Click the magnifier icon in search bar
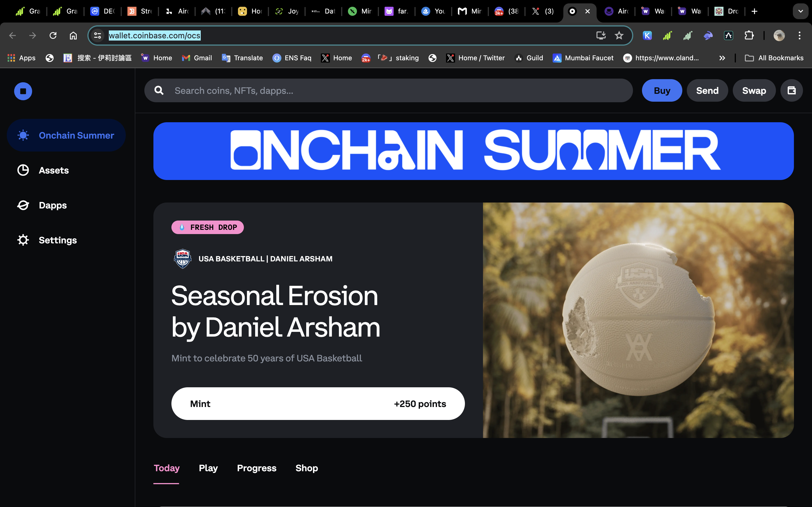Viewport: 812px width, 507px height. click(x=159, y=90)
